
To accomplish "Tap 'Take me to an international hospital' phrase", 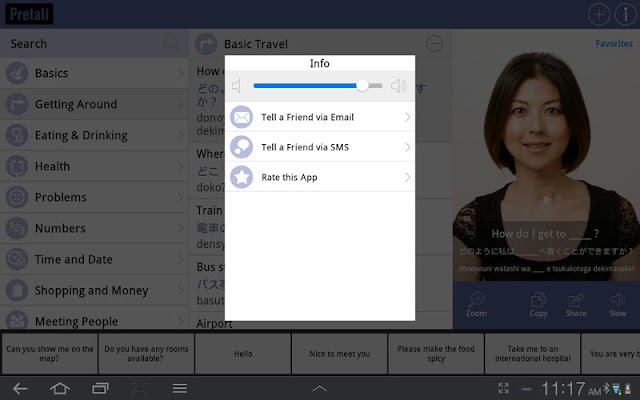I will tap(533, 353).
